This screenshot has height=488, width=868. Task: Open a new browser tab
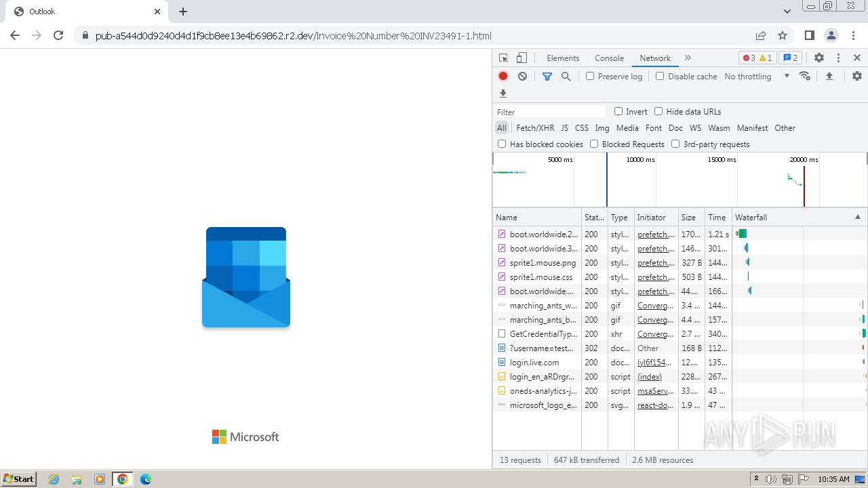click(x=183, y=12)
